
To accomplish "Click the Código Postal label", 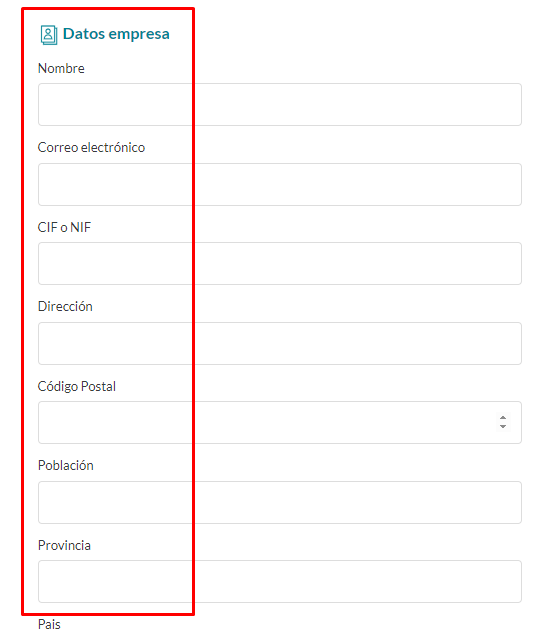I will [x=77, y=387].
